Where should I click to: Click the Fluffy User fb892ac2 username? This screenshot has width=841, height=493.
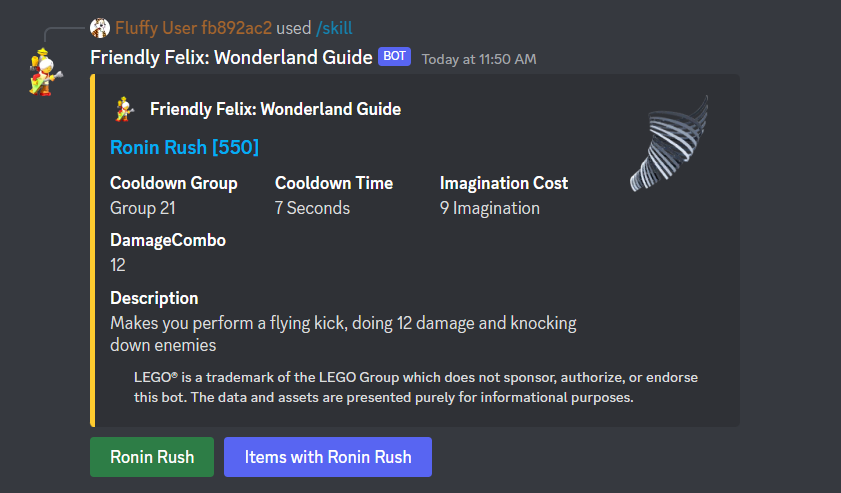point(193,28)
